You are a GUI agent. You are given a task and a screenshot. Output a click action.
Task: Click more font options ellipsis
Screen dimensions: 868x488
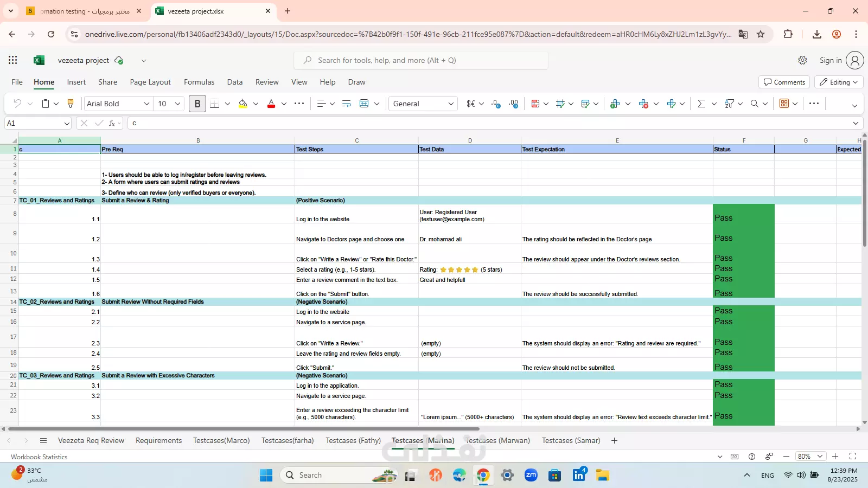point(299,104)
